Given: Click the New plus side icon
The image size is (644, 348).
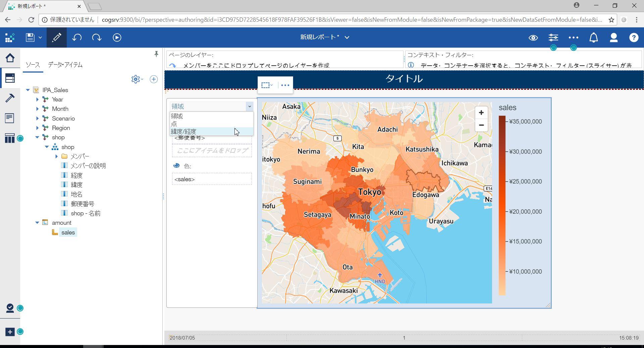Looking at the screenshot, I should click(x=10, y=332).
